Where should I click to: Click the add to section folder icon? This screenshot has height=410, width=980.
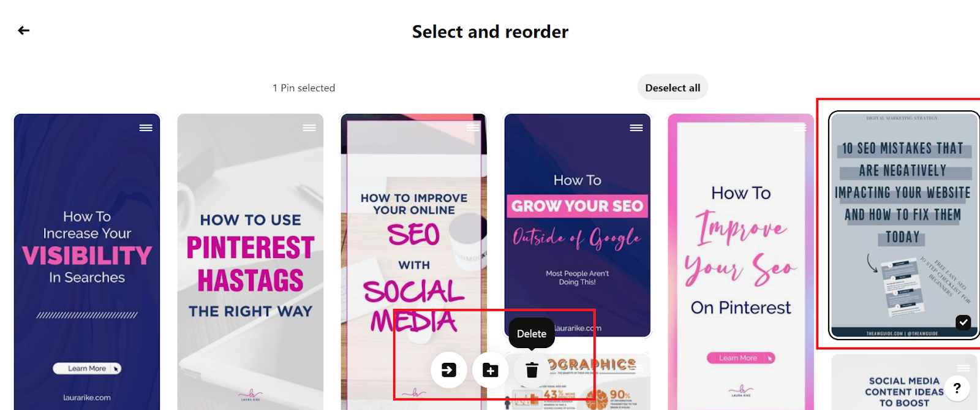click(490, 370)
